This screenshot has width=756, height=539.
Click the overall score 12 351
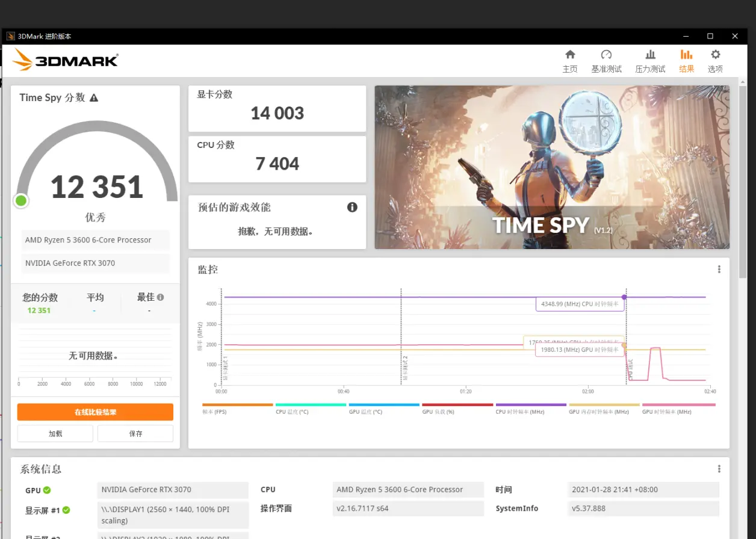(x=97, y=187)
